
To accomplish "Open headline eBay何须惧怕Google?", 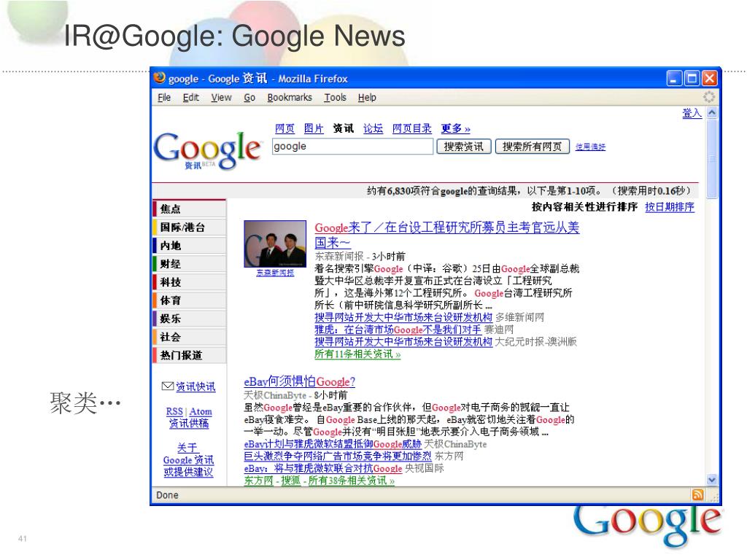I will [299, 381].
